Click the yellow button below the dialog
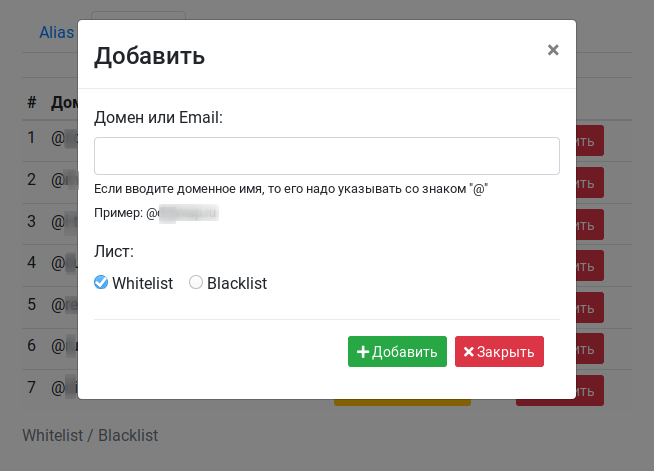This screenshot has width=654, height=471. (x=402, y=403)
